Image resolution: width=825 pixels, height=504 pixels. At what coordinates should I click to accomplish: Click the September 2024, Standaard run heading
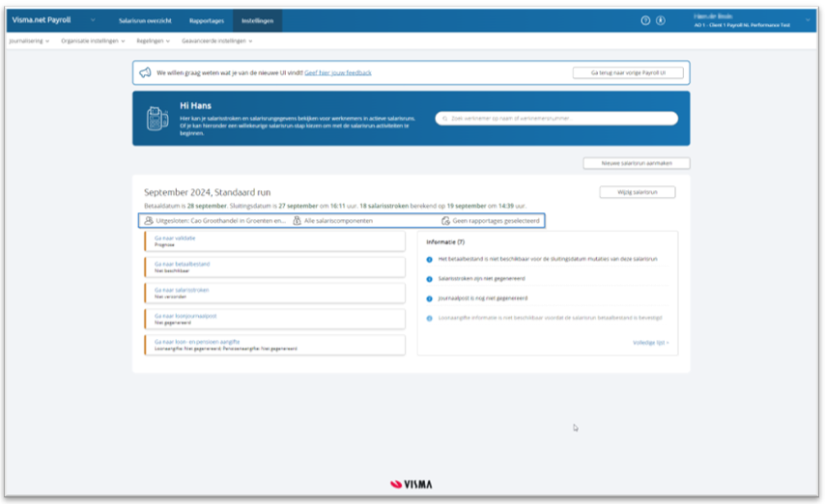208,192
